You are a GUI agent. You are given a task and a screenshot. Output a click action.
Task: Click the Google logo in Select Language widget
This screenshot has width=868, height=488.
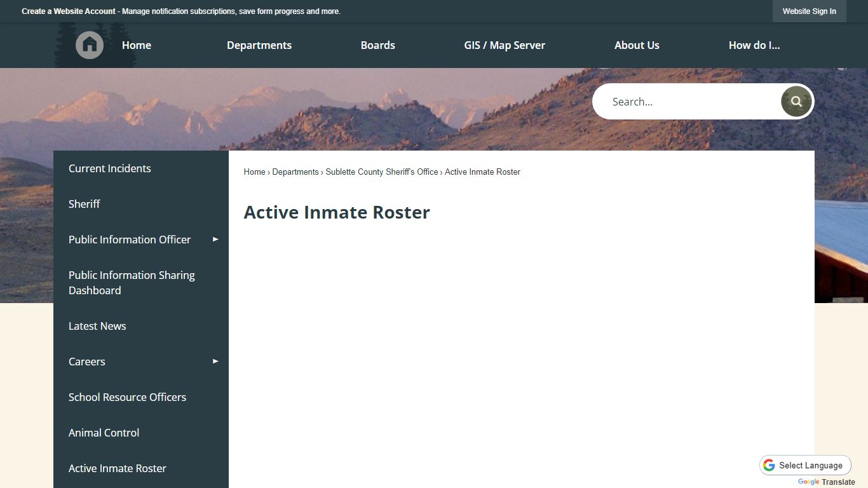[769, 465]
